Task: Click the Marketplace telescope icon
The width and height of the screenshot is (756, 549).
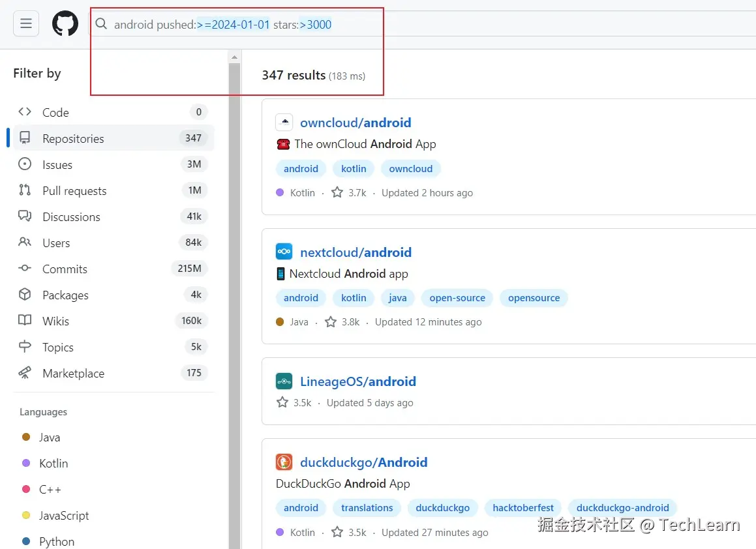Action: [25, 372]
